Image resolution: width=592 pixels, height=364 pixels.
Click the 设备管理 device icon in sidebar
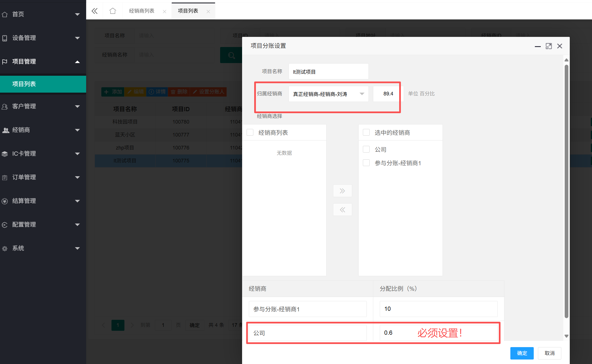click(5, 38)
